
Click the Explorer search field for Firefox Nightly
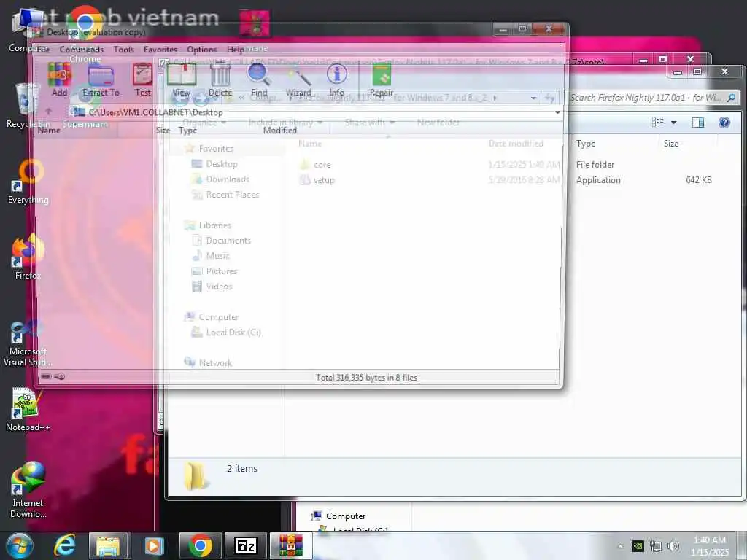tap(654, 98)
